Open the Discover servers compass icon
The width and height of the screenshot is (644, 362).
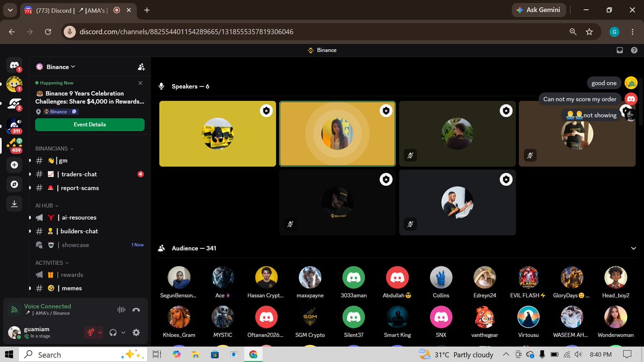pyautogui.click(x=14, y=184)
